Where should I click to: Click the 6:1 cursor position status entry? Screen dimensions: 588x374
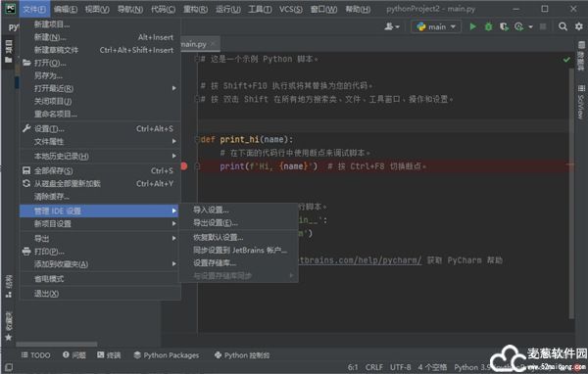pyautogui.click(x=353, y=367)
